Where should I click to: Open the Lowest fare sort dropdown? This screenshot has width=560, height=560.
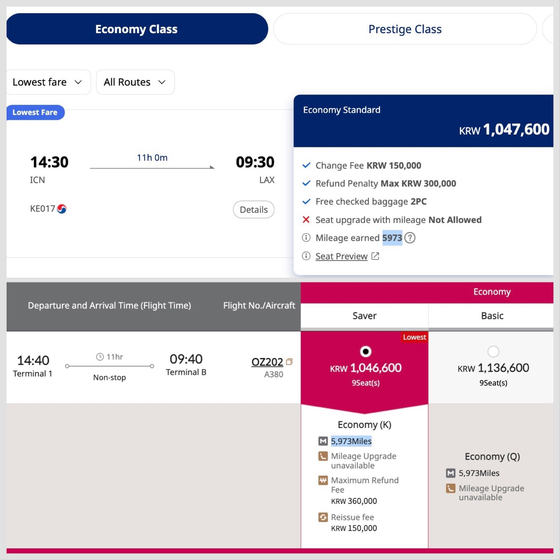48,82
